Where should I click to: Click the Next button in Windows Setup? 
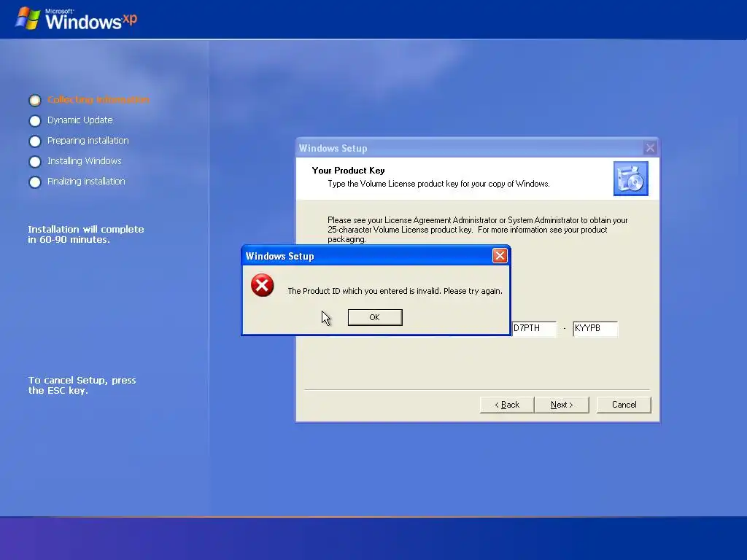(562, 404)
